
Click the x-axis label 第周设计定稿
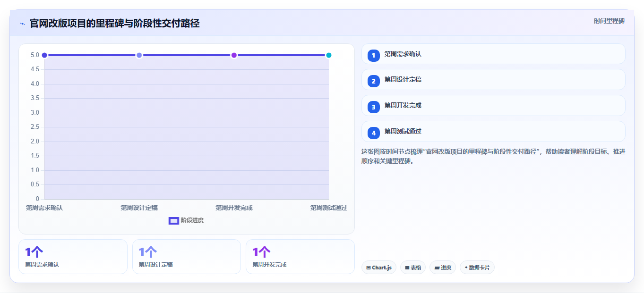(139, 208)
